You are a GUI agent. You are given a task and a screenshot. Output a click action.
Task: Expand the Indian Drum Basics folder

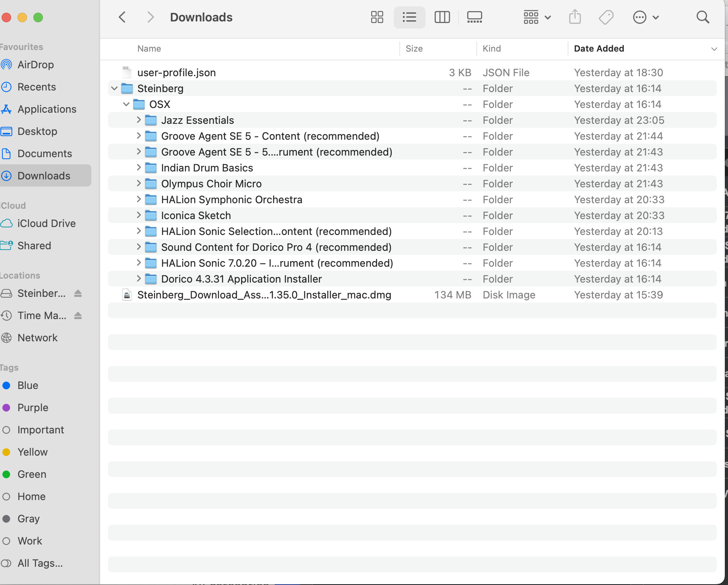click(139, 167)
